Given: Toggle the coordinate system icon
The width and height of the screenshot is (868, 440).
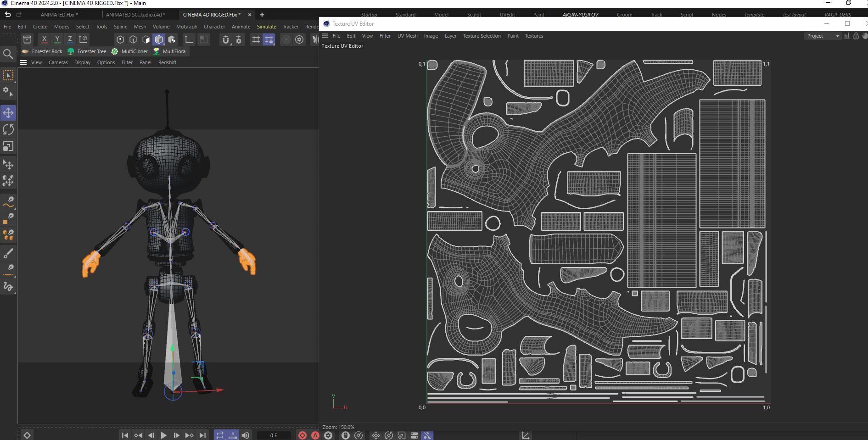Looking at the screenshot, I should [x=83, y=39].
